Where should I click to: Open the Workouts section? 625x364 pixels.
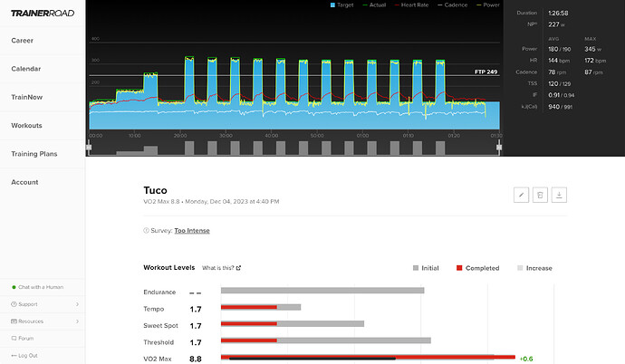click(x=26, y=126)
